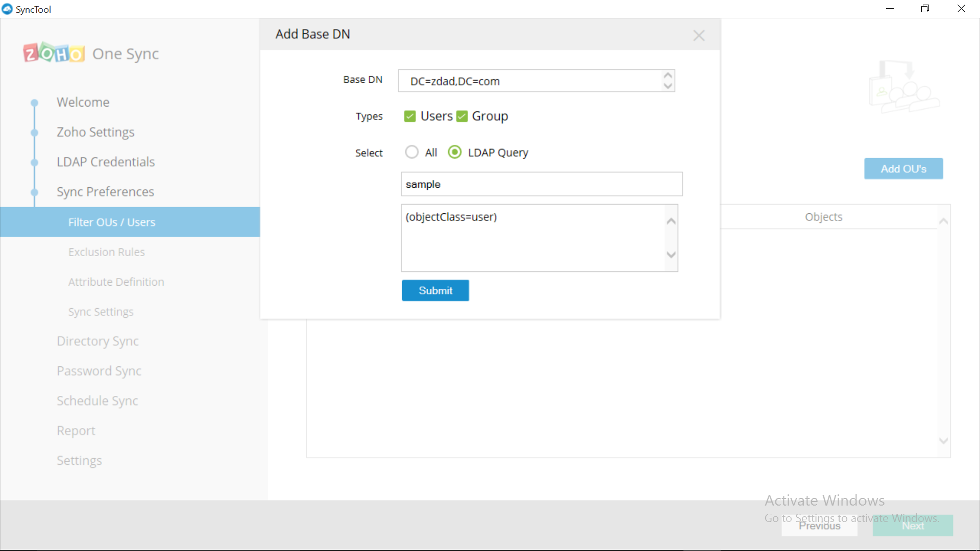The height and width of the screenshot is (551, 980).
Task: Click Base DN field up arrow
Action: (668, 76)
